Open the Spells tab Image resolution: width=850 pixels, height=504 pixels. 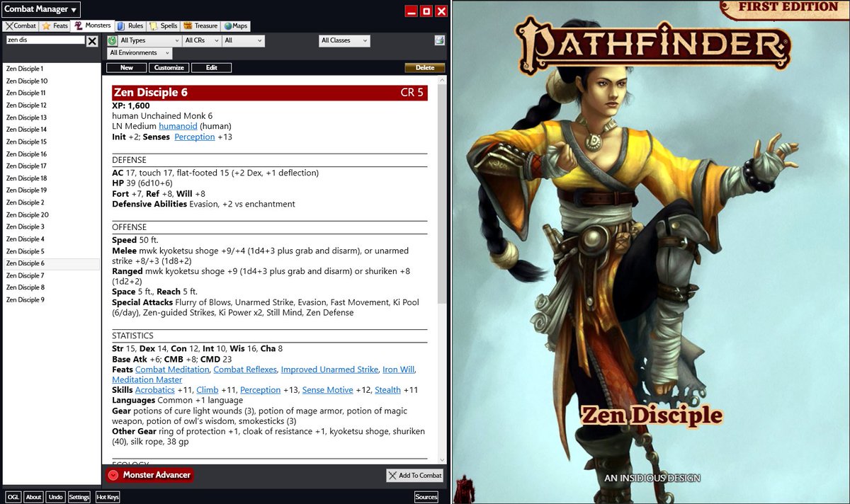click(164, 26)
